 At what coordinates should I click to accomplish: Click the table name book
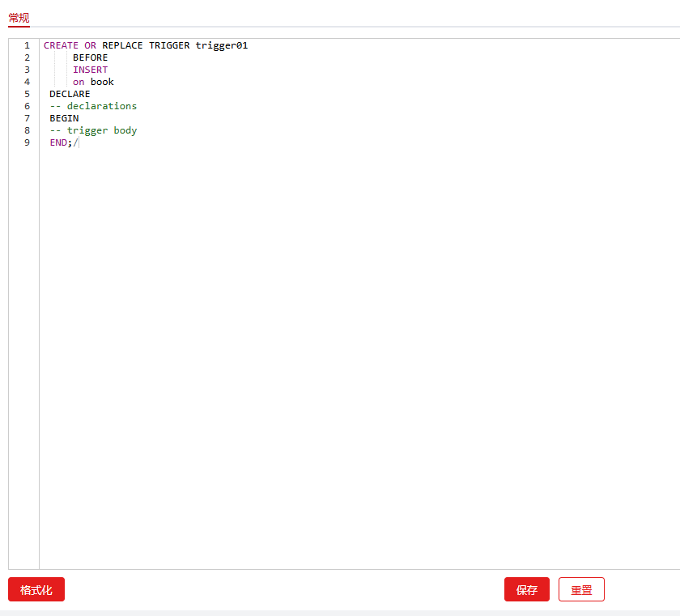point(102,82)
